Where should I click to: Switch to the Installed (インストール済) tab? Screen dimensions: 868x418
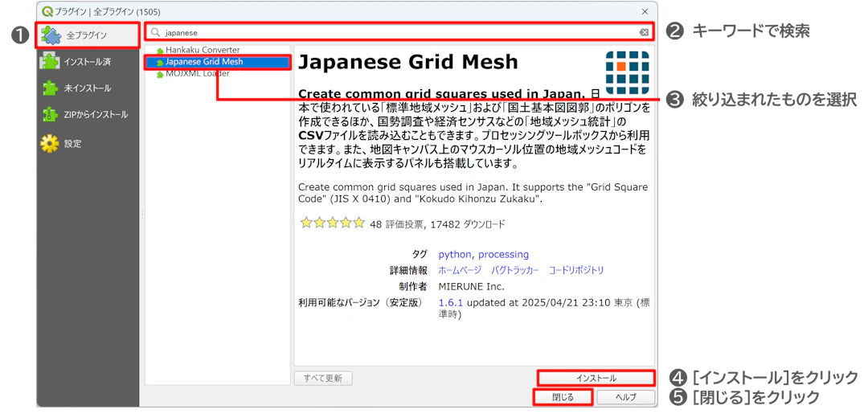click(x=88, y=61)
